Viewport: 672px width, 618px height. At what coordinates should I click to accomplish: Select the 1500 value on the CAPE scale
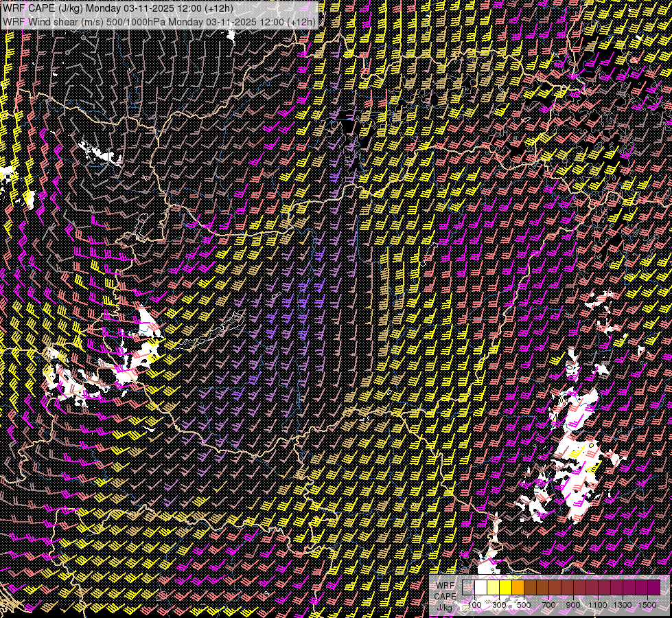pyautogui.click(x=647, y=605)
